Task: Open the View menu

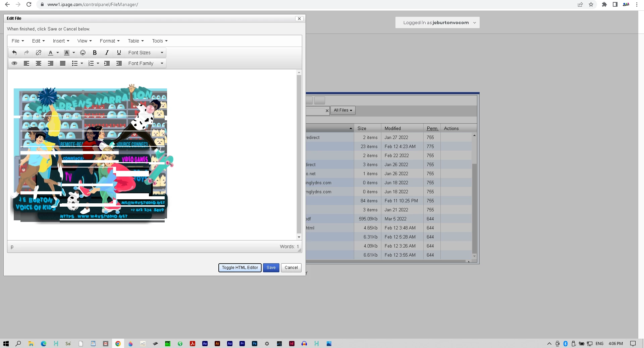Action: [85, 41]
